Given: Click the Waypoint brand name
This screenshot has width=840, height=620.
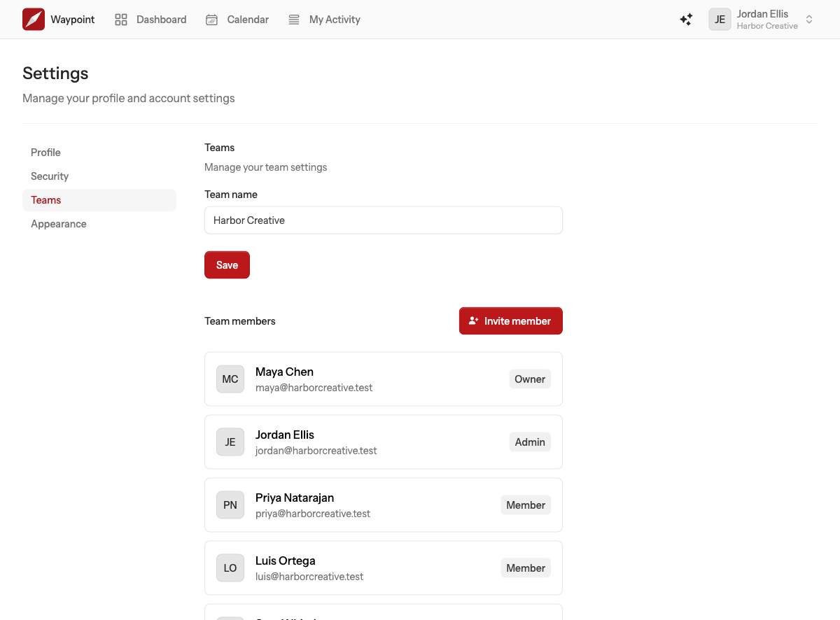Looking at the screenshot, I should pos(73,20).
